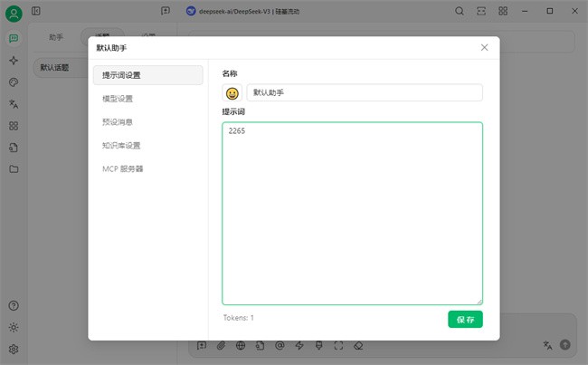Click the mention model @ icon
Viewport: 588px width, 365px height.
click(280, 345)
